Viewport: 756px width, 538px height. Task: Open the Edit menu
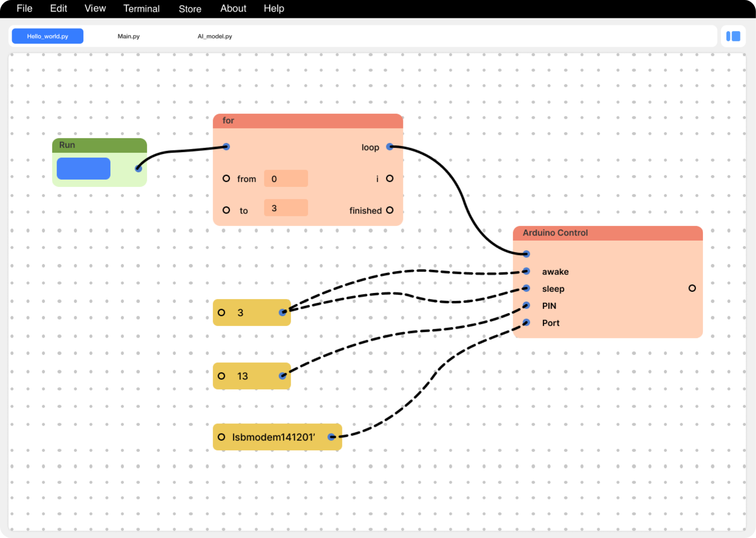point(59,8)
